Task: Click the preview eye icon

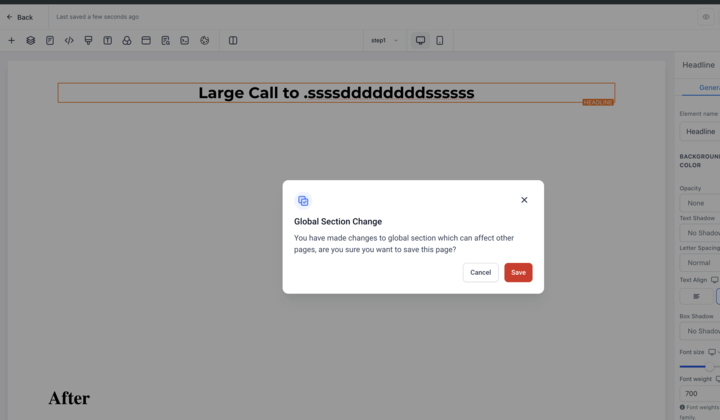Action: coord(706,17)
